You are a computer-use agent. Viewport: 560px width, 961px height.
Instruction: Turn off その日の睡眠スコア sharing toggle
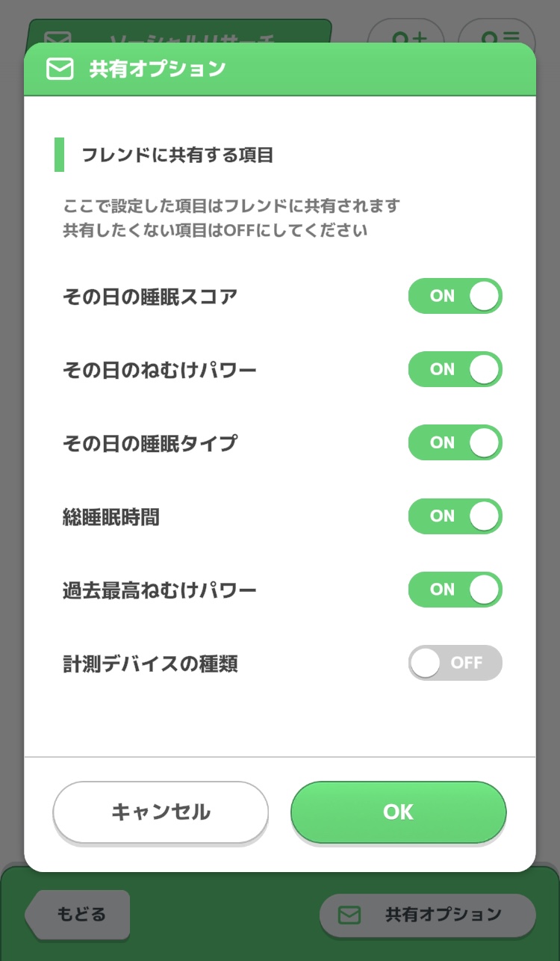pyautogui.click(x=455, y=296)
